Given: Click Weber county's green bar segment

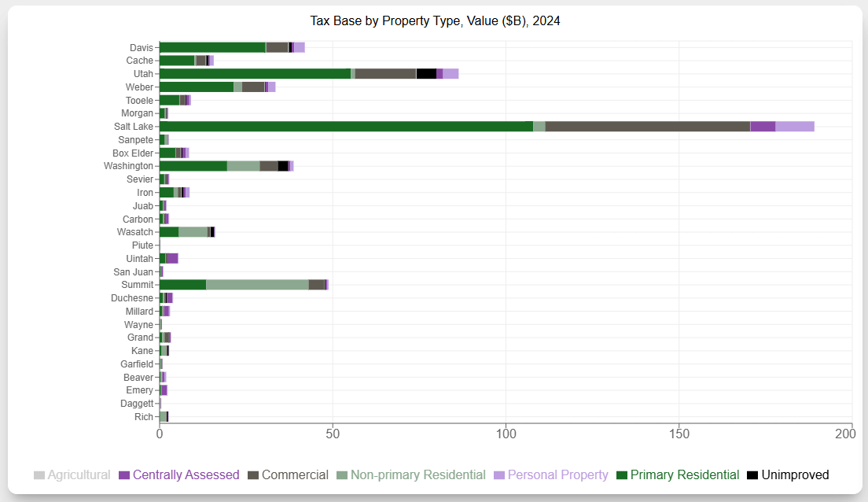Looking at the screenshot, I should (197, 87).
